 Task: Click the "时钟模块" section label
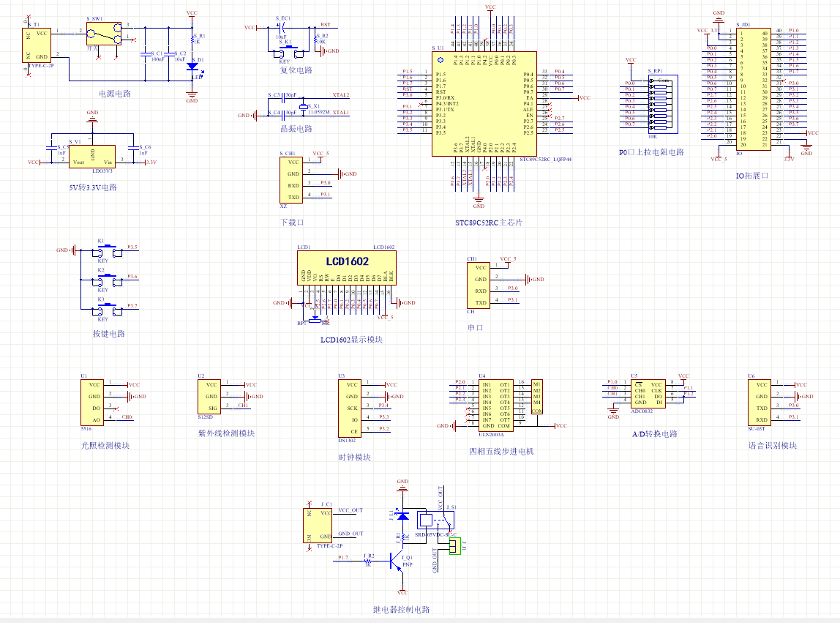tap(355, 458)
